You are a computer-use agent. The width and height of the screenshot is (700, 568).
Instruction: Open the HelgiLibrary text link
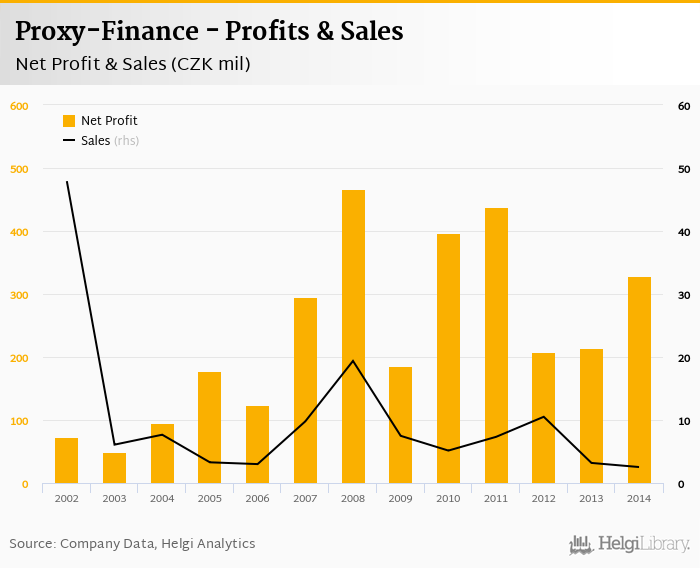[x=644, y=544]
